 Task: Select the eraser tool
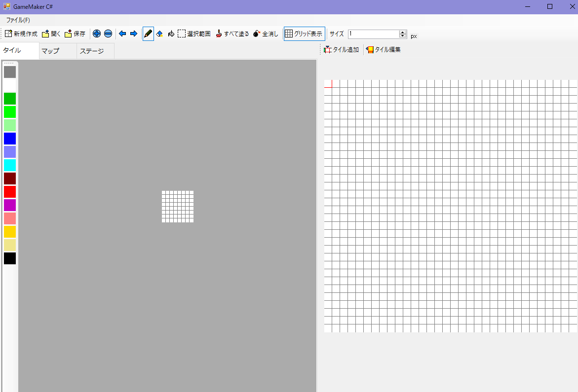[159, 34]
